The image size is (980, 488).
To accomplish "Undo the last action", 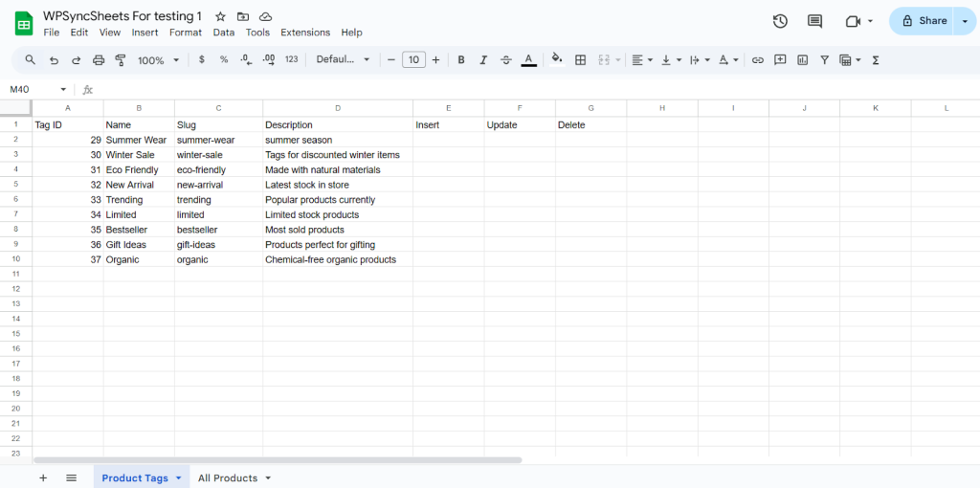I will point(54,60).
